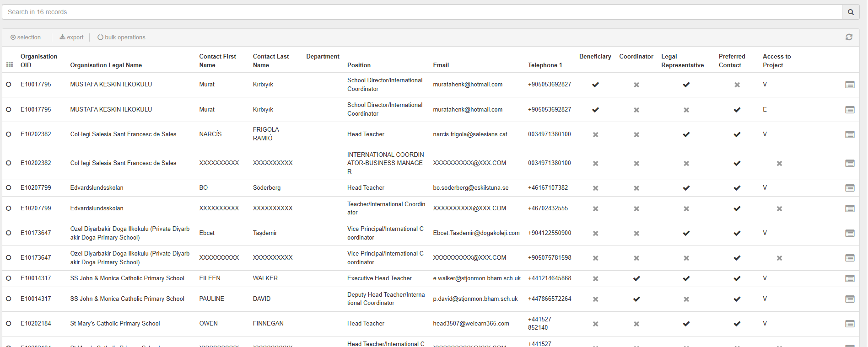The image size is (868, 347).
Task: Select radio for first MUSTAFA KESKIN row
Action: coord(9,85)
